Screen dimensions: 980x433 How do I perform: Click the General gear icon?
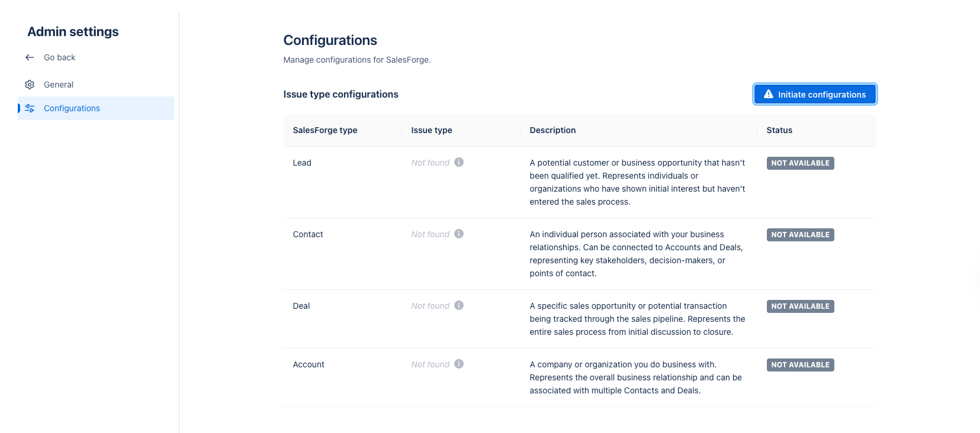point(30,85)
